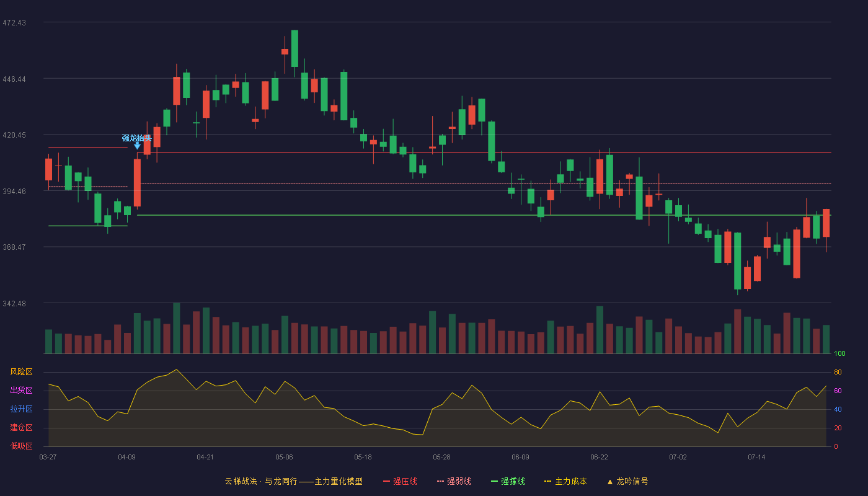Click the red 20 indicator axis value
The height and width of the screenshot is (496, 868).
pos(838,428)
